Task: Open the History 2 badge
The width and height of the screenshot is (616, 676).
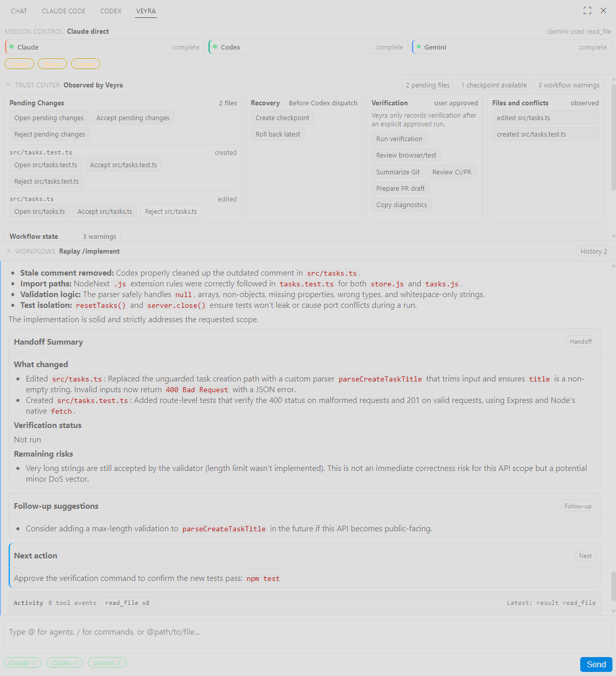Action: 594,251
